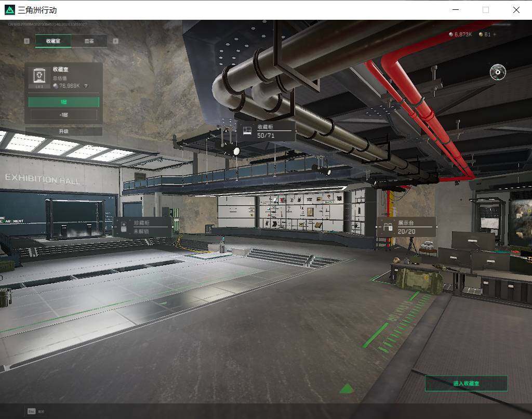Open the 收藏室 display case icon
The image size is (532, 419).
coord(39,77)
